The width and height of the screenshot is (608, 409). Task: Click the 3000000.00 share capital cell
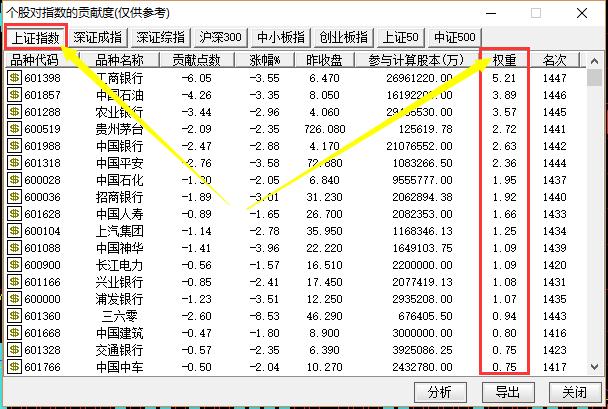click(422, 333)
